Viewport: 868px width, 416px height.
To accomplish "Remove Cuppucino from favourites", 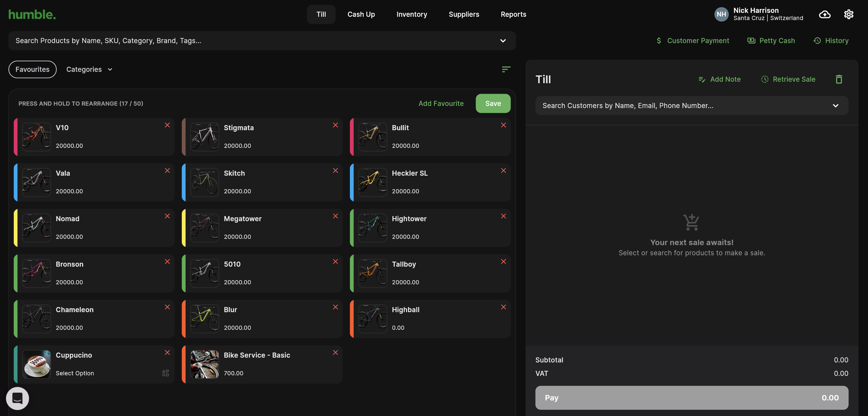I will click(167, 352).
